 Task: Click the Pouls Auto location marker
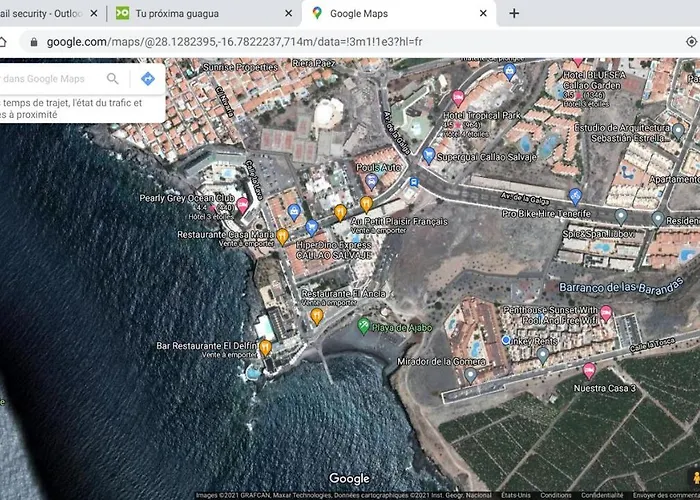372,181
